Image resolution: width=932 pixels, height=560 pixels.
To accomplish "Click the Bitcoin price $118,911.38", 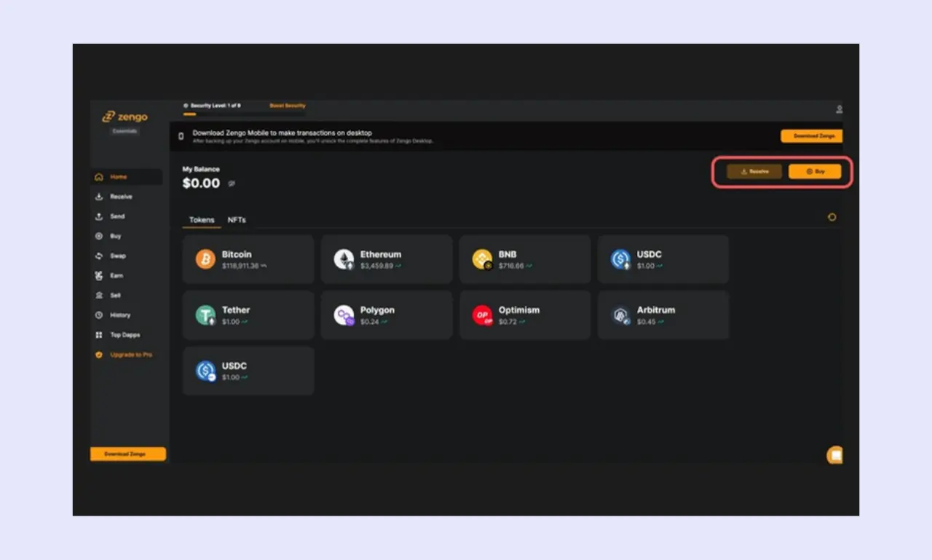I will pos(240,266).
